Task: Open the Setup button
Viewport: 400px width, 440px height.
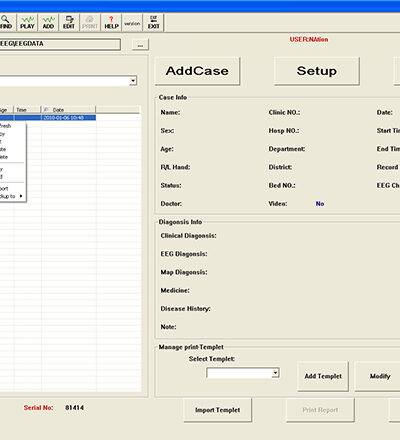Action: click(317, 71)
